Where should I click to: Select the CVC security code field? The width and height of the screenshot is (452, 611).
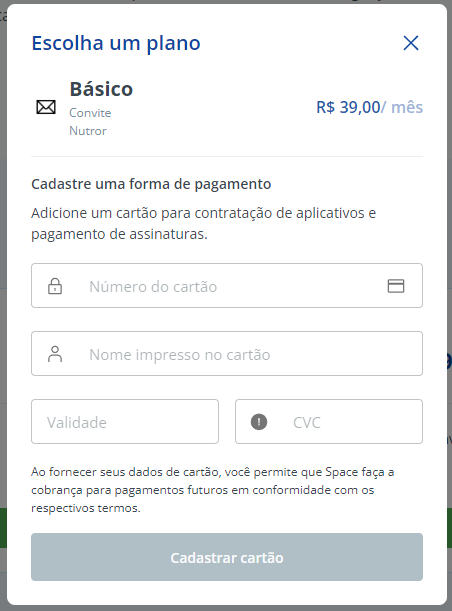tap(329, 422)
